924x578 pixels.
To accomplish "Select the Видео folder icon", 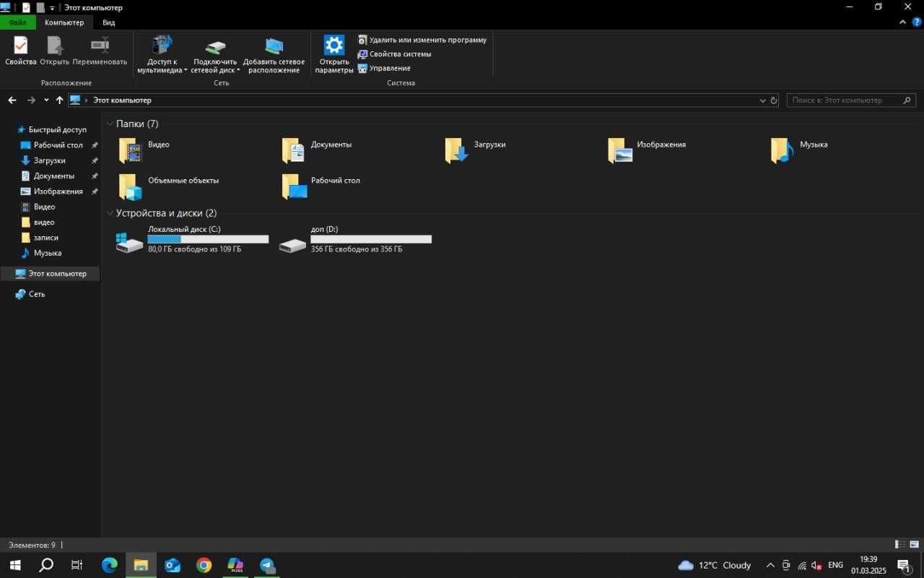I will point(131,150).
